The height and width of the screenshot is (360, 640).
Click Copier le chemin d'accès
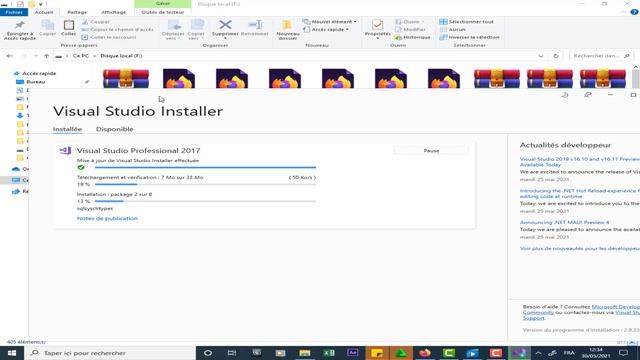click(118, 29)
